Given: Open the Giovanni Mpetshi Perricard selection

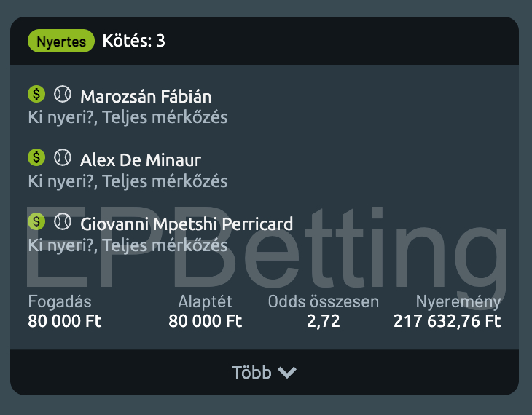Looking at the screenshot, I should [x=187, y=224].
